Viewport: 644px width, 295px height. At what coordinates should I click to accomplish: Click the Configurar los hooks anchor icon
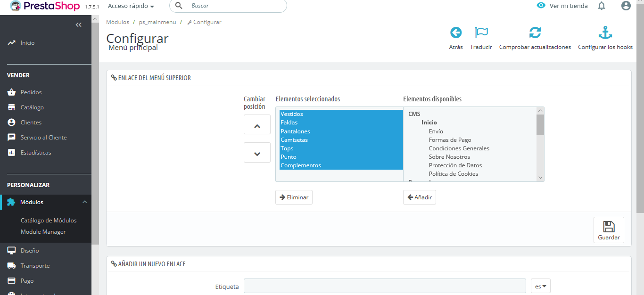[605, 33]
